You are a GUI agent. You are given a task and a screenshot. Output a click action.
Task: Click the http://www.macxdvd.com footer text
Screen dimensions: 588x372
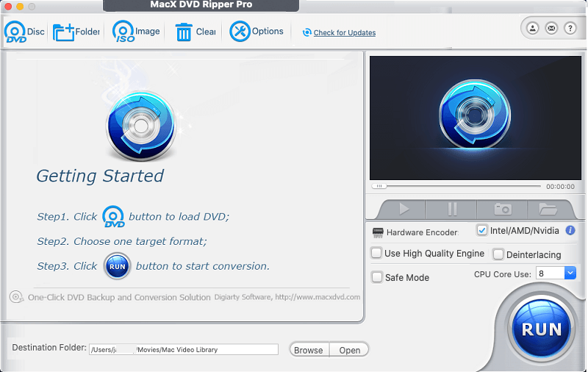(318, 297)
